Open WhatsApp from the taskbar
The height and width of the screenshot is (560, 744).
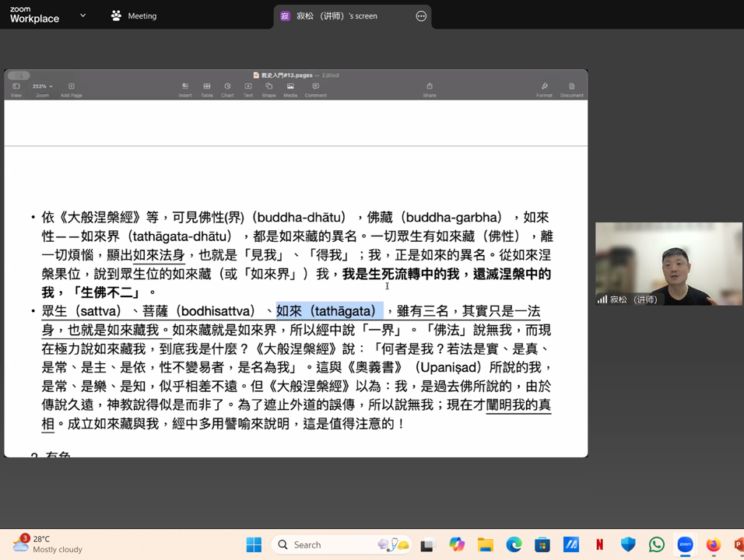click(x=657, y=544)
